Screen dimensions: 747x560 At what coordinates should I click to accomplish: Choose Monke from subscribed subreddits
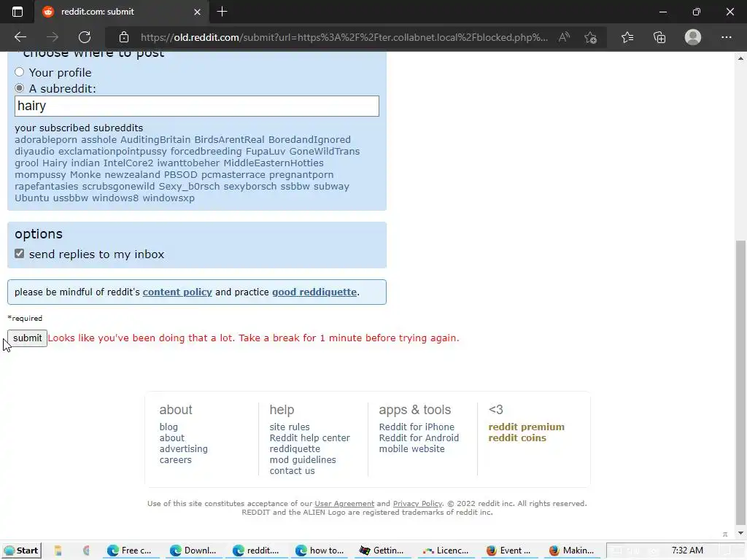pos(85,175)
